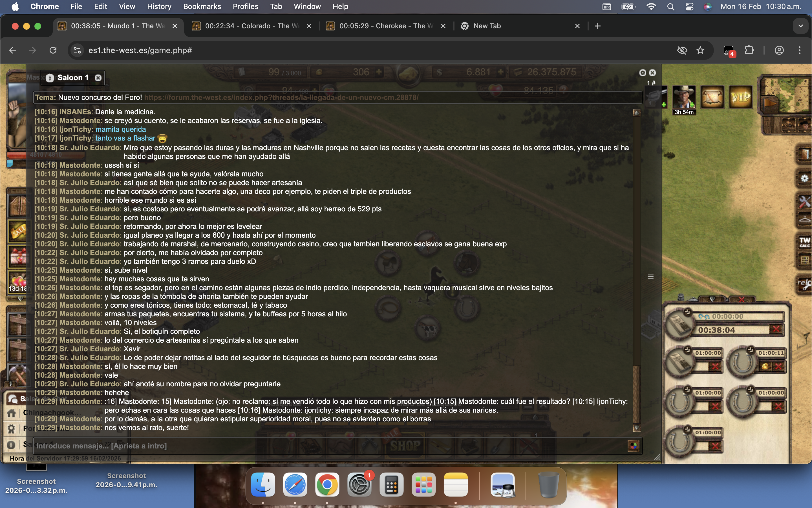Click the horseshoe icon of the 01:00:11 job
The image size is (812, 508).
[742, 363]
